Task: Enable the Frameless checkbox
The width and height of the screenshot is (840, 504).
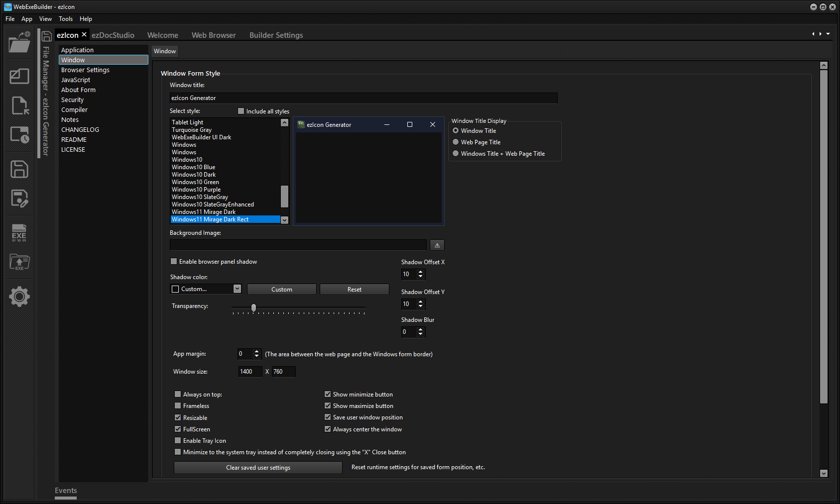Action: (178, 406)
